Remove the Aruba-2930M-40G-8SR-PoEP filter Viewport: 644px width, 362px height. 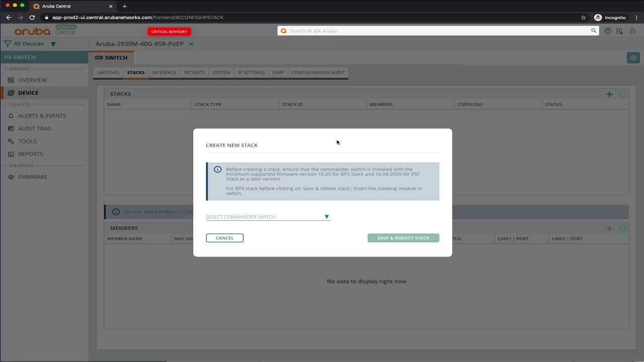191,44
